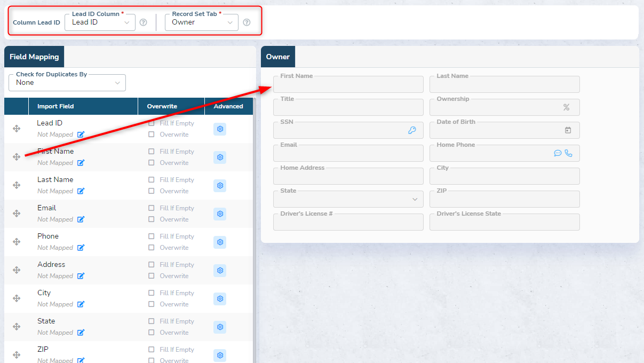Expand Check for Duplicates By dropdown

pyautogui.click(x=67, y=83)
